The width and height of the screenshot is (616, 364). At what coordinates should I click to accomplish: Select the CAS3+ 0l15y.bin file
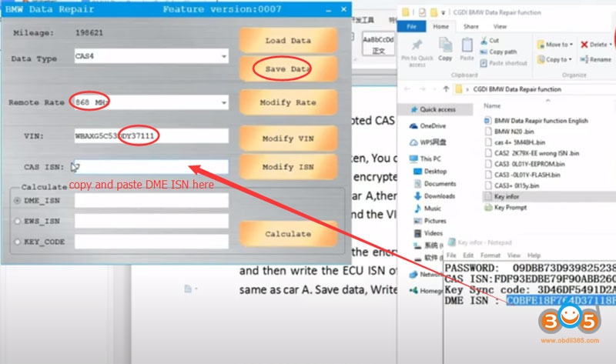(512, 185)
